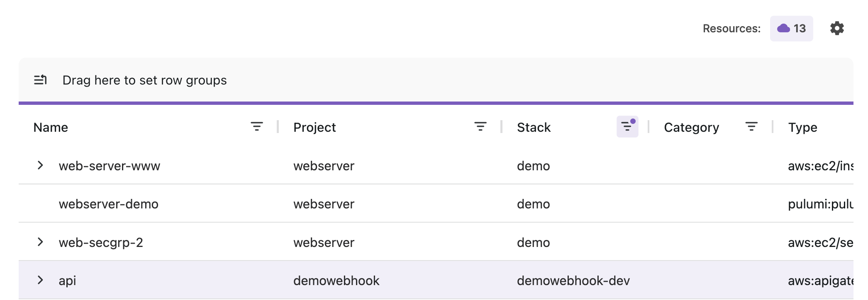Open the settings gear icon

coord(837,28)
